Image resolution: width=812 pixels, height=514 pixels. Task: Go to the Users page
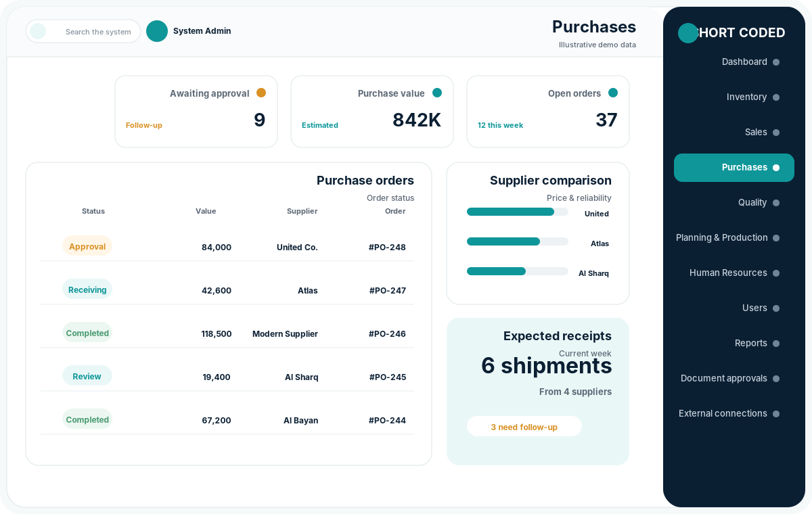click(734, 308)
